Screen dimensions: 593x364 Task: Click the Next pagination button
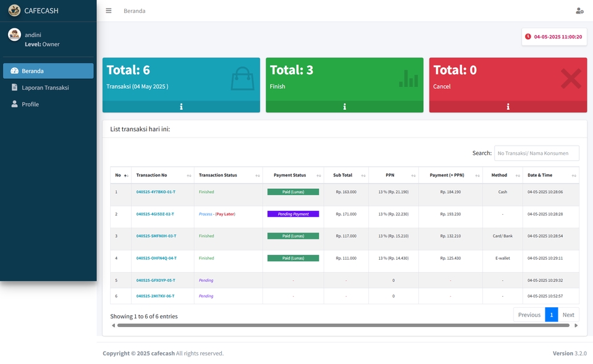click(568, 315)
